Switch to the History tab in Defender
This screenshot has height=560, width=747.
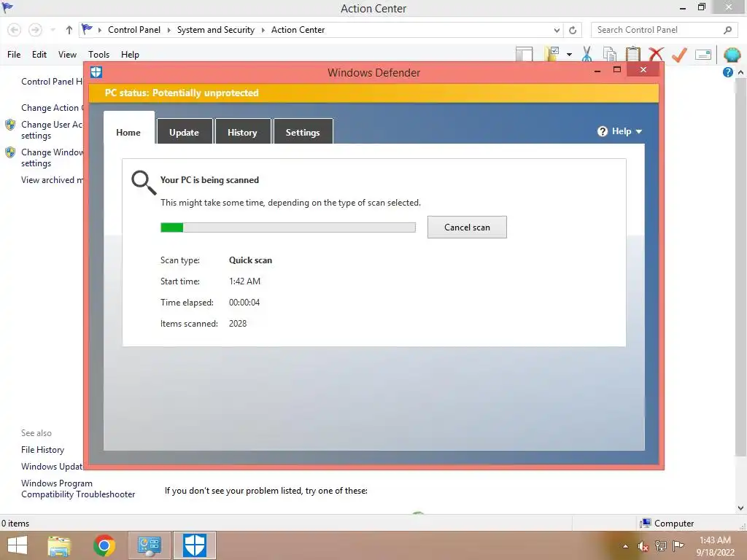pyautogui.click(x=242, y=132)
